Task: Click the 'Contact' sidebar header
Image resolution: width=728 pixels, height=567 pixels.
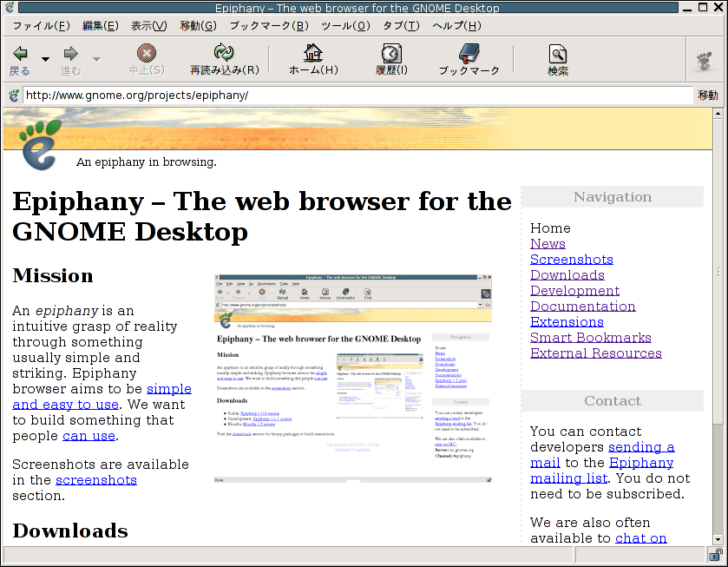Action: tap(613, 400)
